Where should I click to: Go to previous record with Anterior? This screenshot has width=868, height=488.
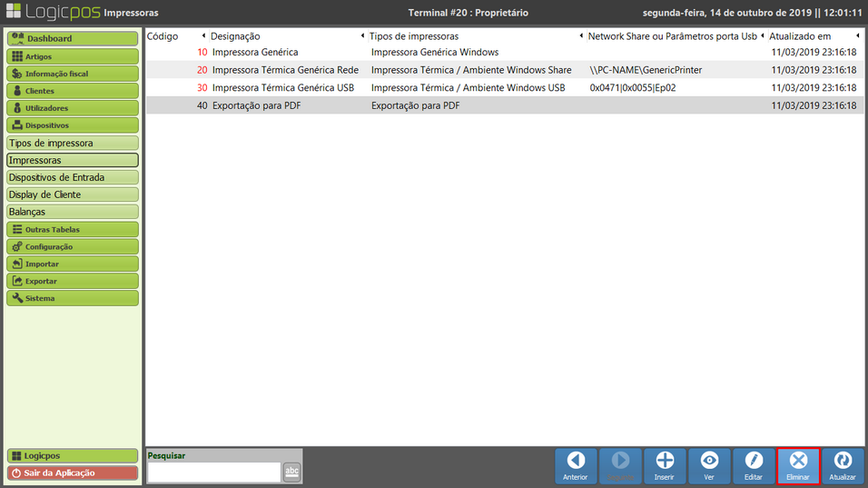(x=576, y=465)
